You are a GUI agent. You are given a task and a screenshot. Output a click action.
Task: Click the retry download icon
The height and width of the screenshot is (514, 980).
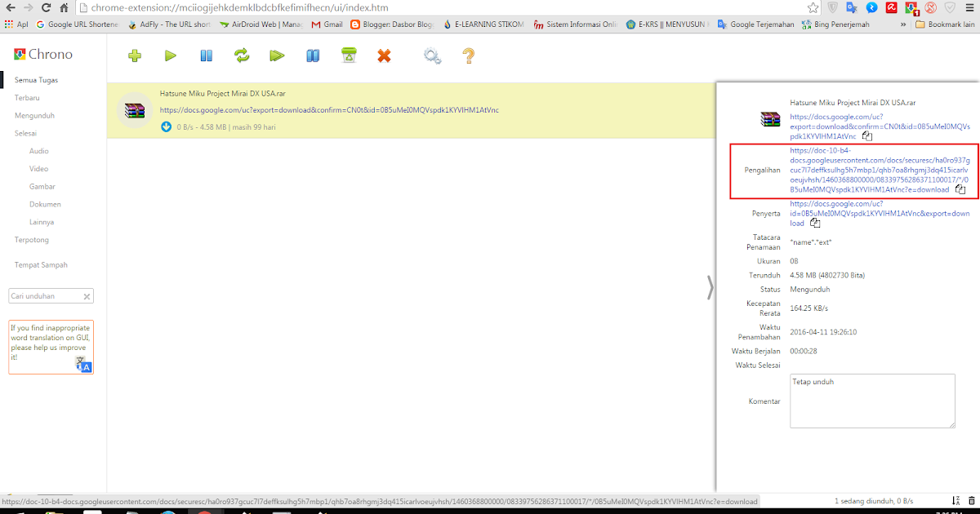point(242,55)
